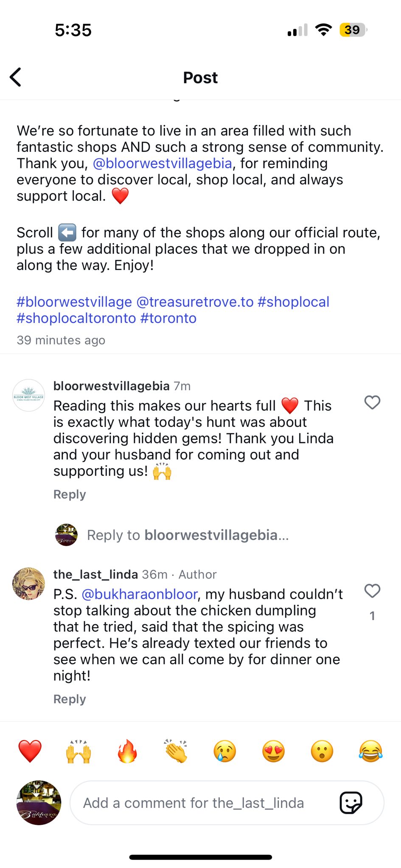
Task: Send surprised face quick reaction
Action: pos(322,751)
